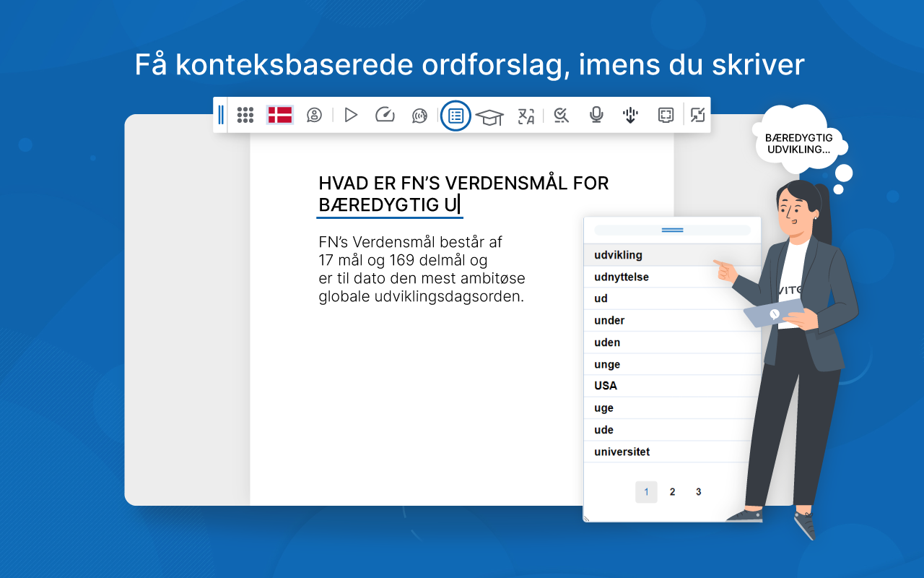Click the line '17 mål og 169 delmål og'

(403, 260)
